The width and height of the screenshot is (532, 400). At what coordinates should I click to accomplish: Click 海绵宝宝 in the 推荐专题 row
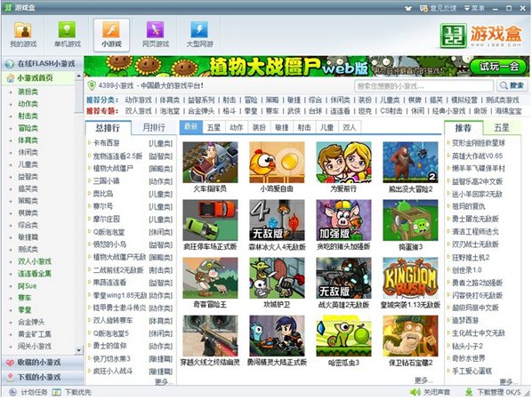[508, 111]
